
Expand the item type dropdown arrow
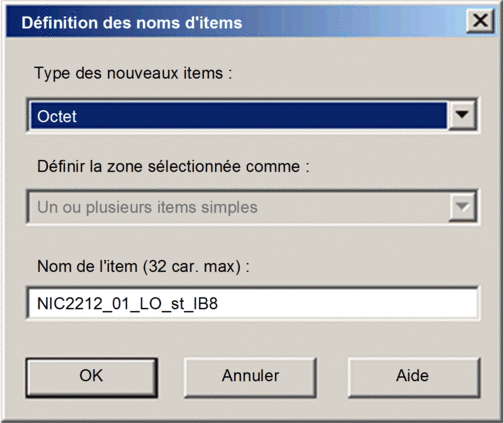(462, 115)
